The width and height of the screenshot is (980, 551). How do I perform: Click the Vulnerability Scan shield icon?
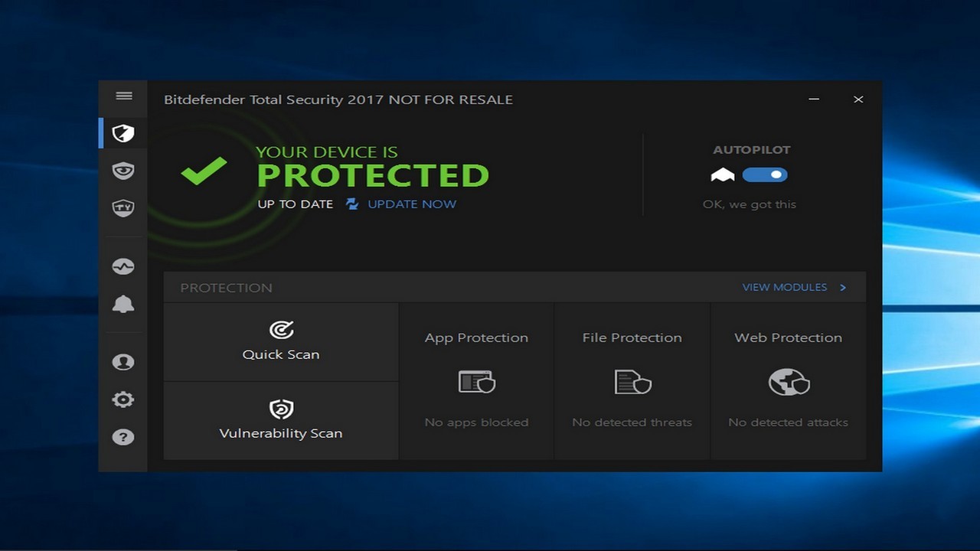click(281, 409)
